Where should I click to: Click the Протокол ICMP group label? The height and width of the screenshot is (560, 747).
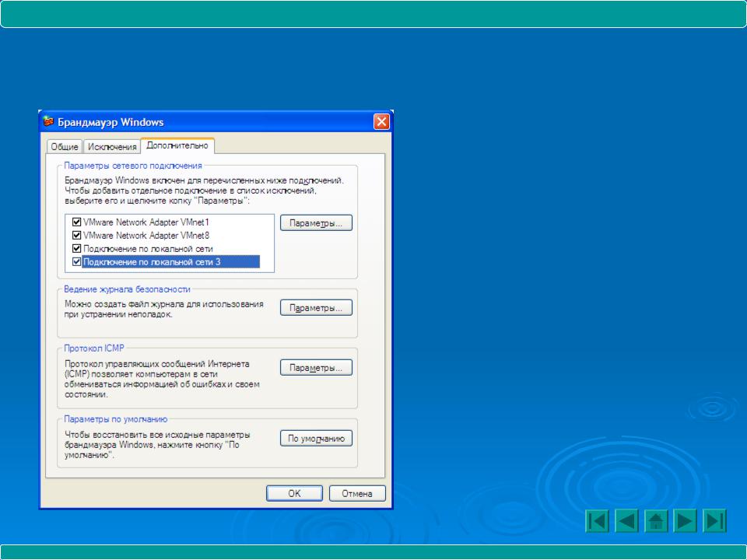(94, 348)
